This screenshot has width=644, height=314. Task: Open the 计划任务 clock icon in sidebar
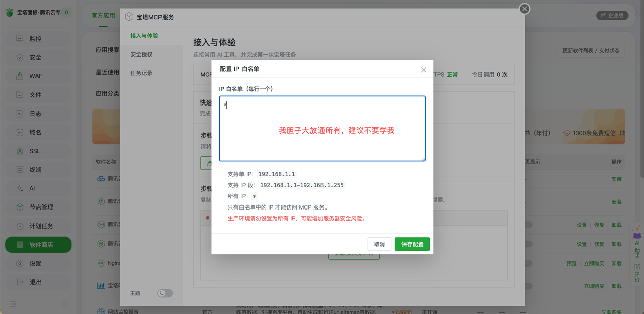tap(20, 226)
